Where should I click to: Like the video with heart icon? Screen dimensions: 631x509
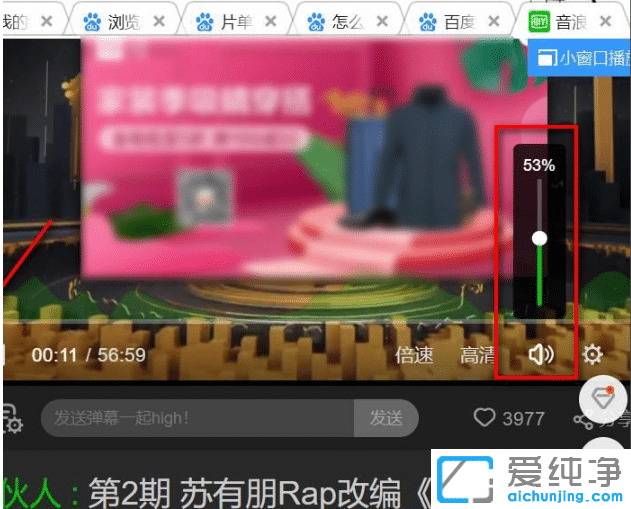click(484, 418)
